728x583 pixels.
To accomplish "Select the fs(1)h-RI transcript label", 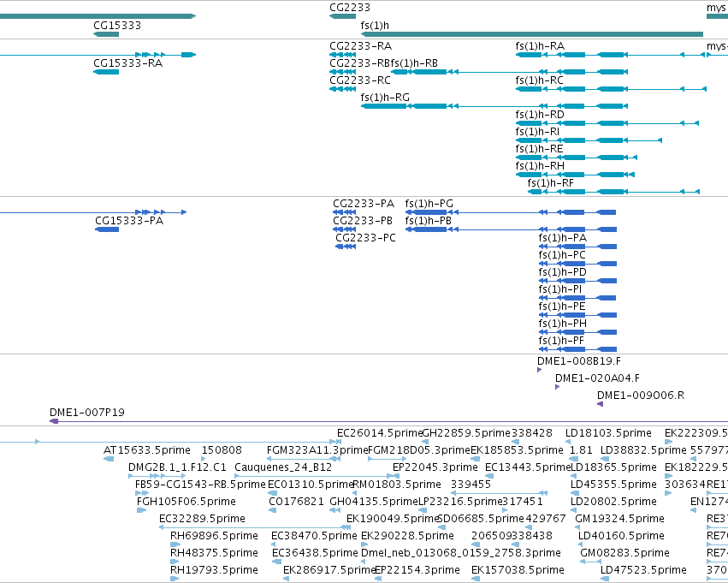I will (537, 132).
